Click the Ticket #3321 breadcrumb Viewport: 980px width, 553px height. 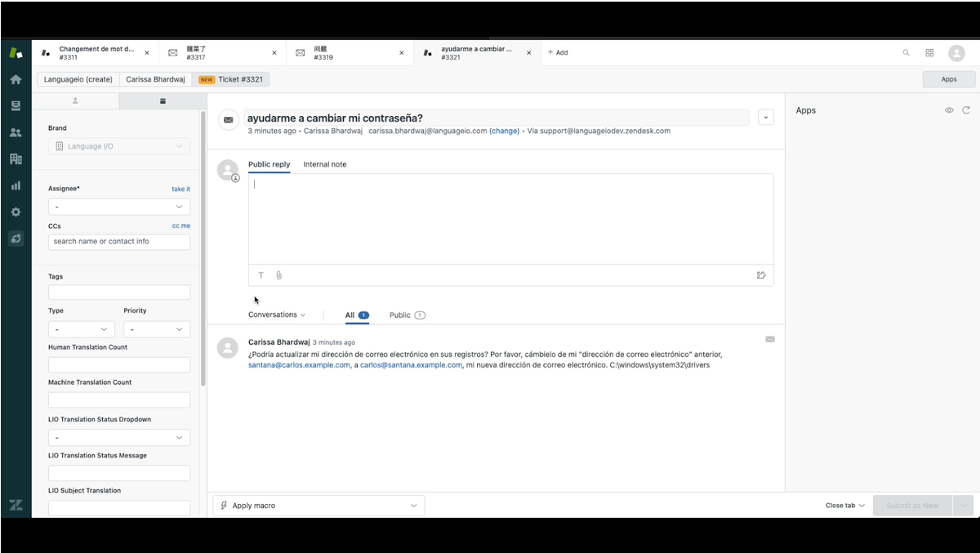tap(231, 79)
